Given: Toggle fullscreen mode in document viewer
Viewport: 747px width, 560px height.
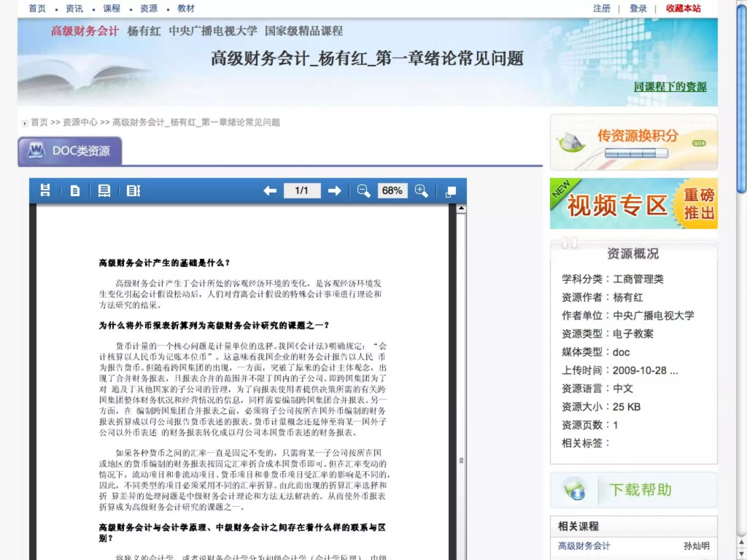Looking at the screenshot, I should pos(451,191).
